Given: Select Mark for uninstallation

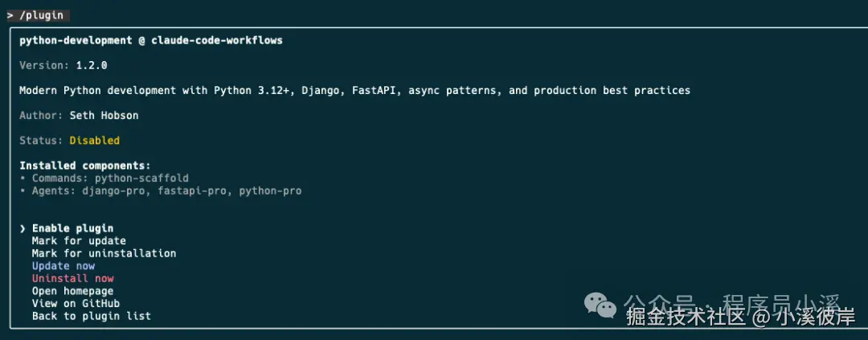Looking at the screenshot, I should coord(104,253).
